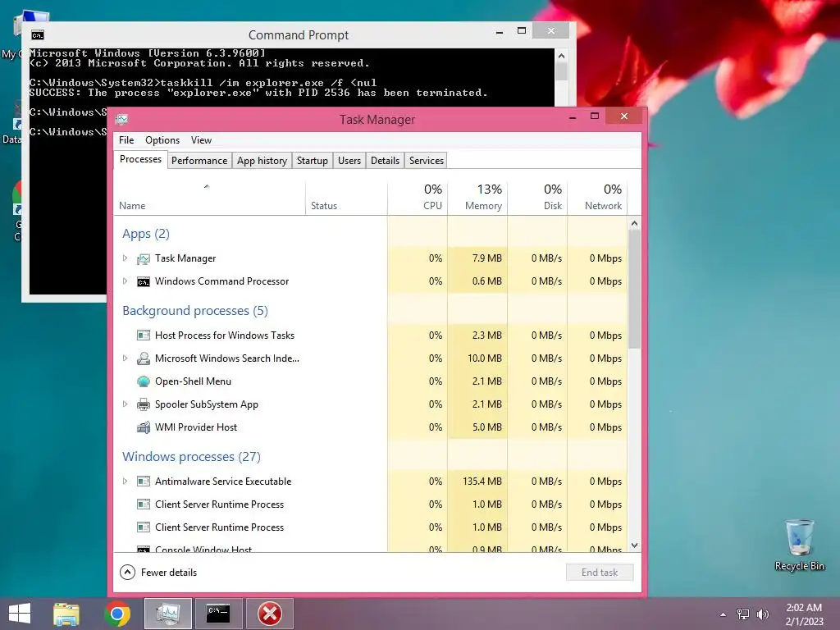Screen dimensions: 840x630
Task: Click the WMI Provider Host icon
Action: [x=143, y=427]
